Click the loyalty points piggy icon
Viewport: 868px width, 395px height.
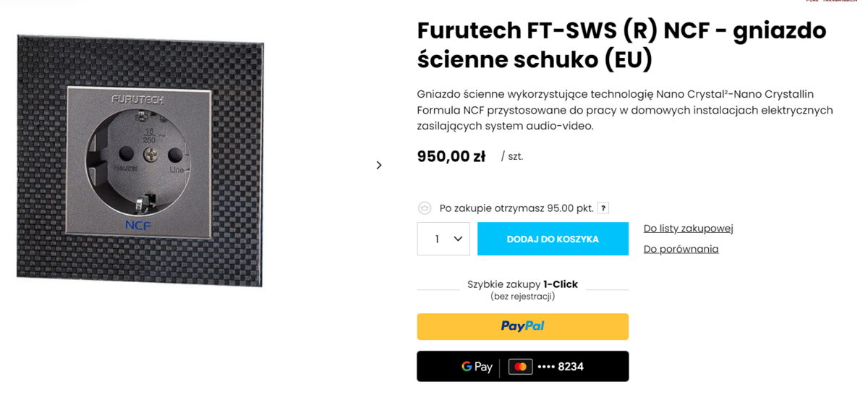click(425, 208)
